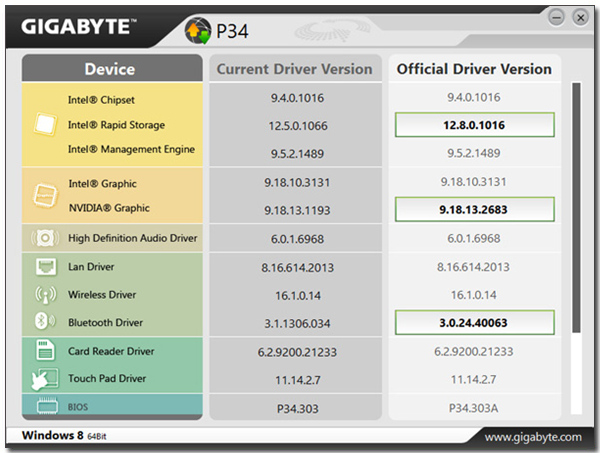The image size is (600, 453).
Task: Click the Lan Driver ethernet icon
Action: [x=46, y=267]
